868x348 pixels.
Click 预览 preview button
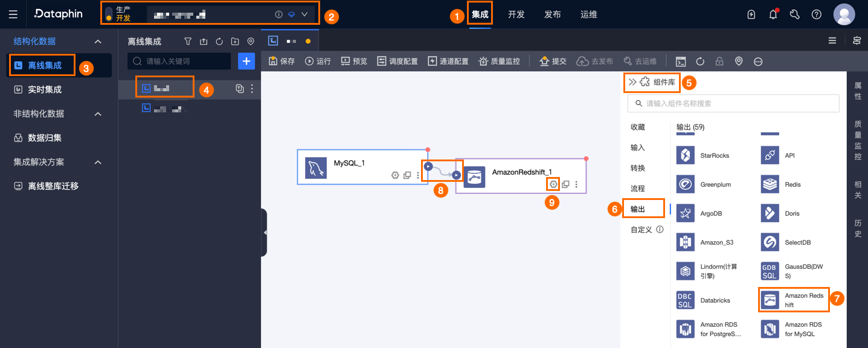click(x=354, y=61)
